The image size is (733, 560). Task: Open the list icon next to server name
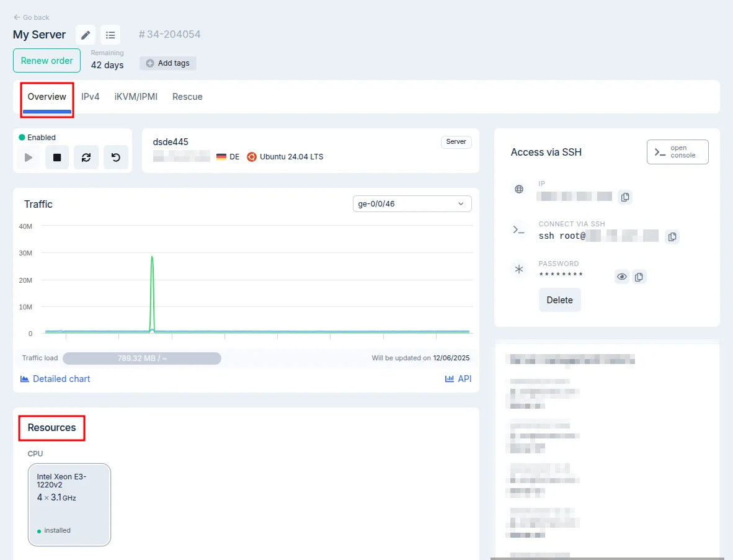tap(110, 35)
